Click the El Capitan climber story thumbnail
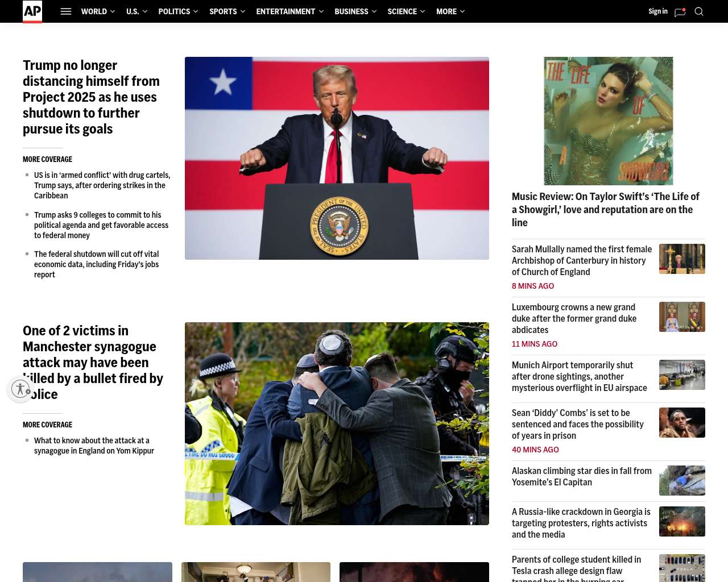 point(682,480)
